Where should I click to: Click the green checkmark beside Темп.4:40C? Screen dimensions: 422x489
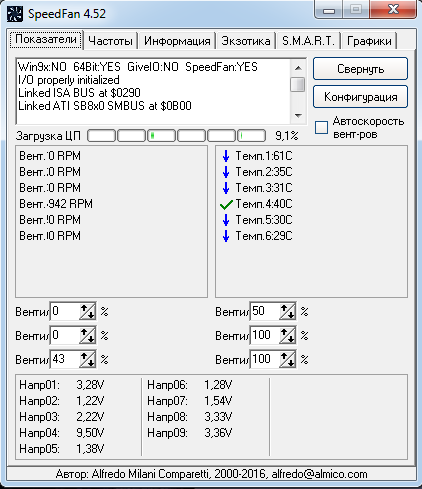tap(226, 204)
